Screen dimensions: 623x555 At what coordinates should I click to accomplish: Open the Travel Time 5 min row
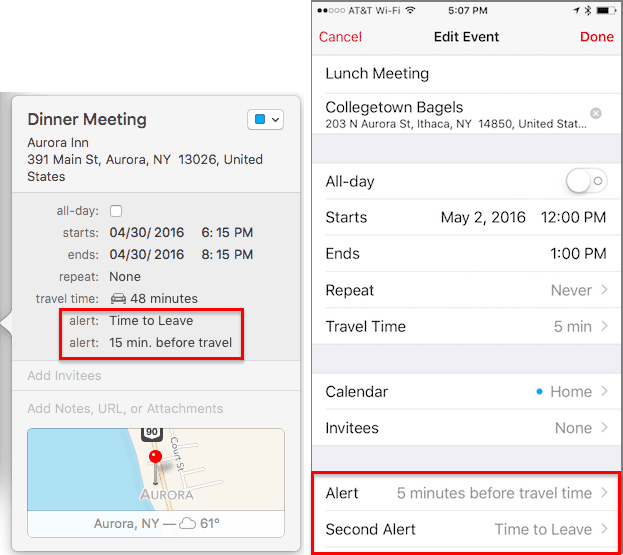pyautogui.click(x=466, y=326)
